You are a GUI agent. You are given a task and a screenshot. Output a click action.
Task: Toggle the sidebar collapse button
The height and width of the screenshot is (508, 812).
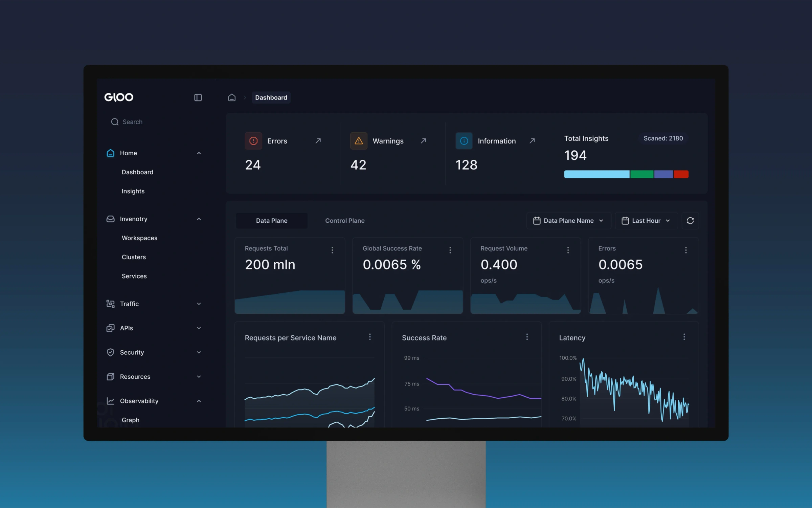[x=198, y=97]
